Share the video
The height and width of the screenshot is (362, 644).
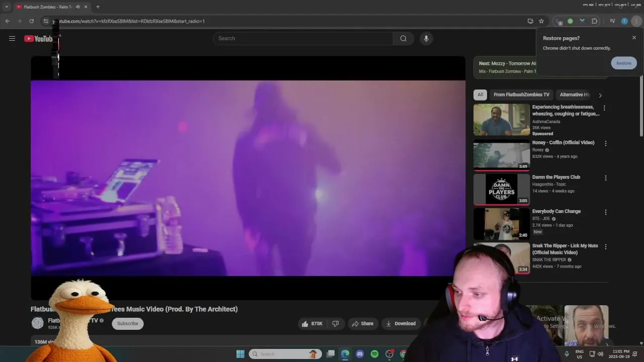362,324
